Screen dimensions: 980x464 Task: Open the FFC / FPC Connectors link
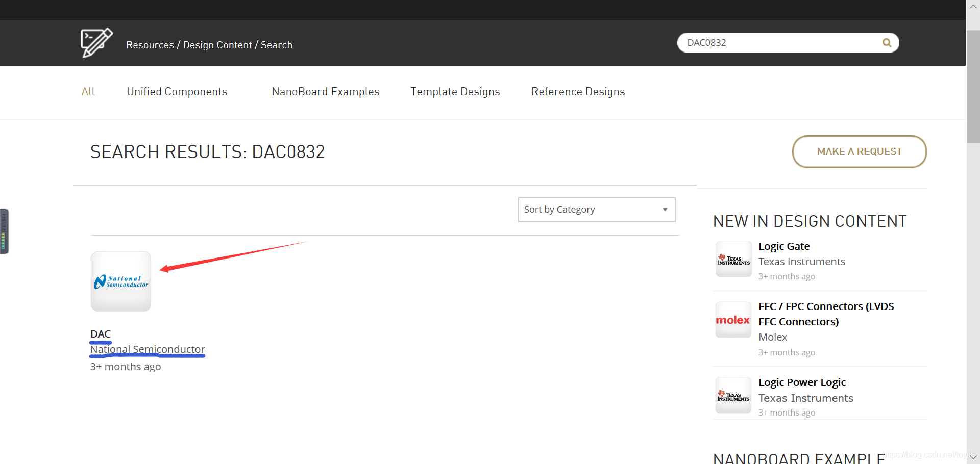826,314
